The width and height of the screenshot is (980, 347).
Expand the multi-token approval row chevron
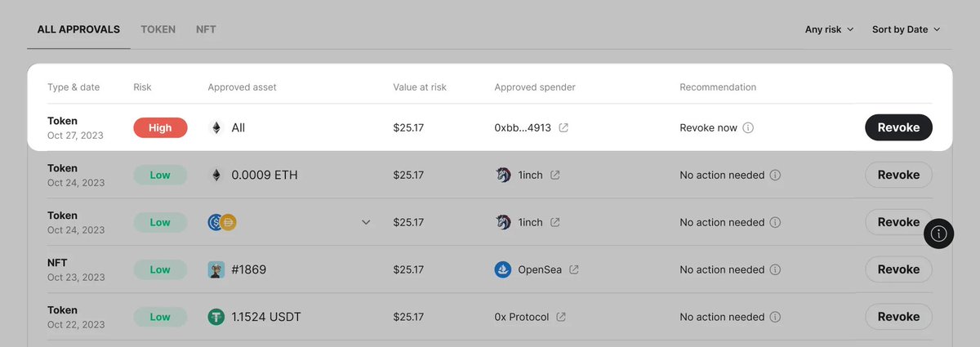366,222
